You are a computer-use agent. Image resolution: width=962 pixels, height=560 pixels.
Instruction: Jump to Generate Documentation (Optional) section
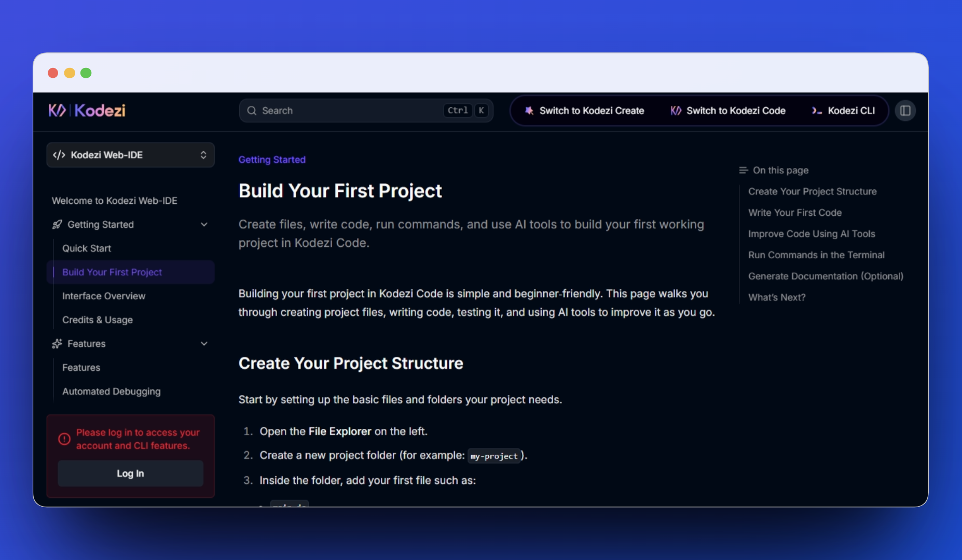click(826, 276)
